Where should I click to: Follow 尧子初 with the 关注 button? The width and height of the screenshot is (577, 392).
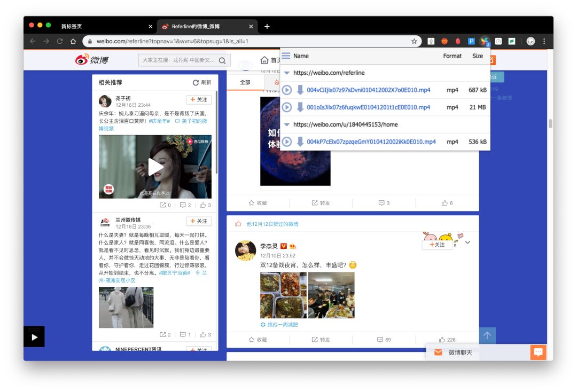coord(199,100)
